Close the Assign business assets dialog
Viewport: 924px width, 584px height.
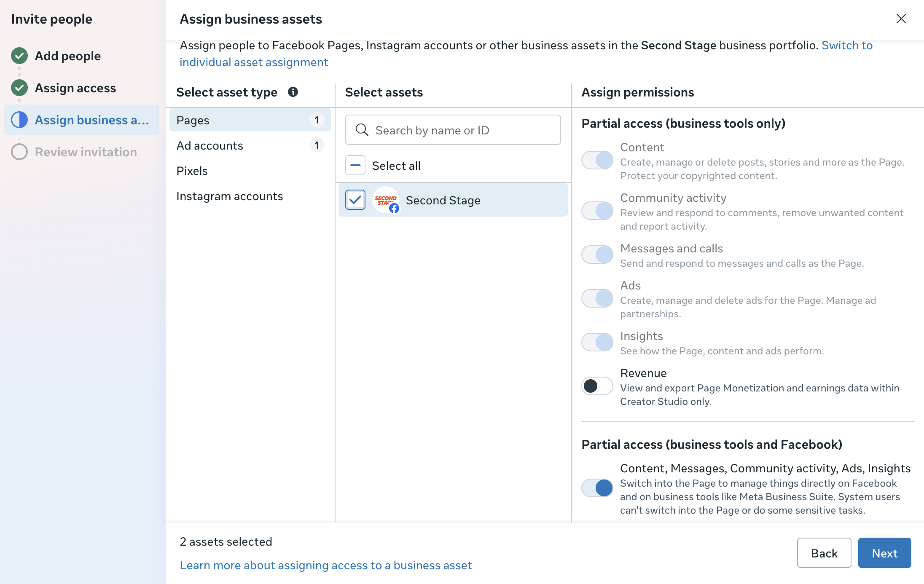tap(901, 19)
